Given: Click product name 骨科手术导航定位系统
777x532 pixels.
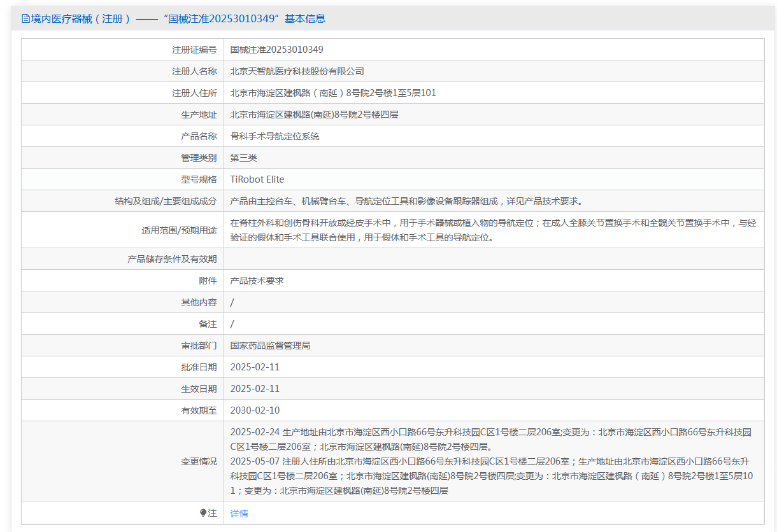Looking at the screenshot, I should [274, 136].
